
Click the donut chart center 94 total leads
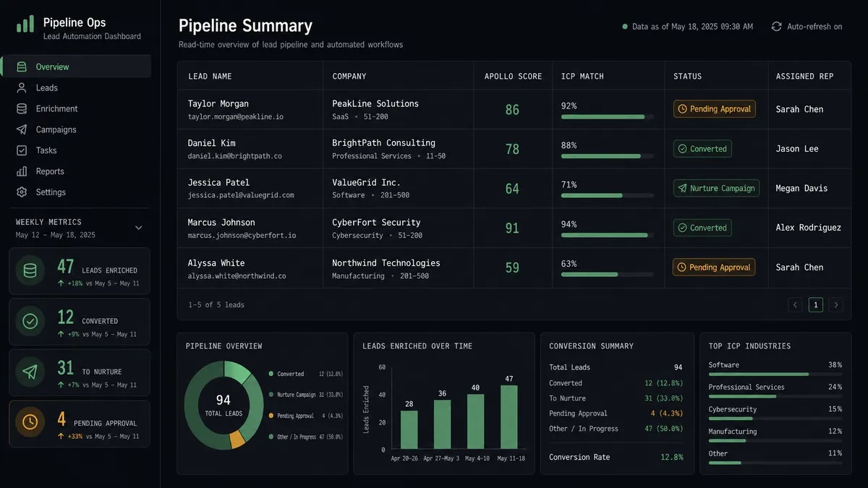(x=224, y=404)
